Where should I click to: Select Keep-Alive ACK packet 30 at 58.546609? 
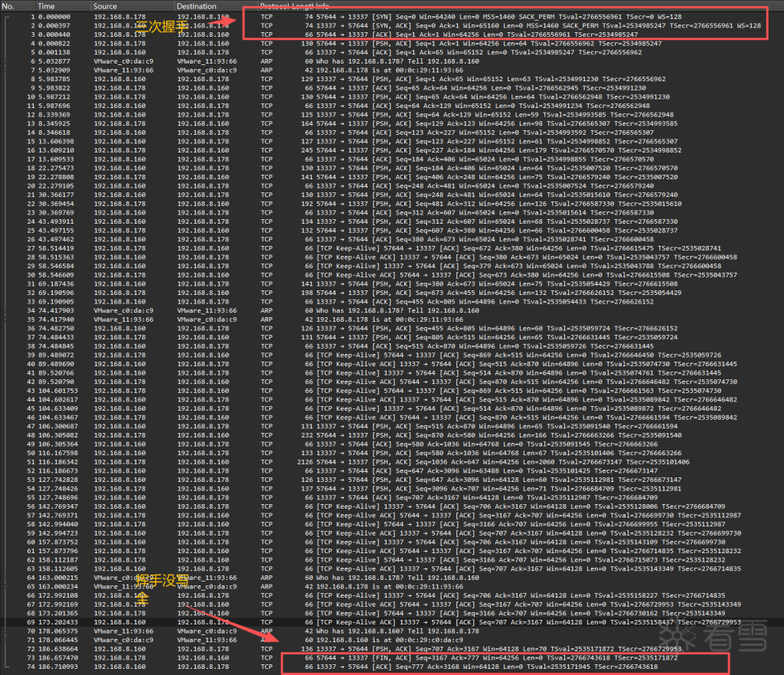392,275
